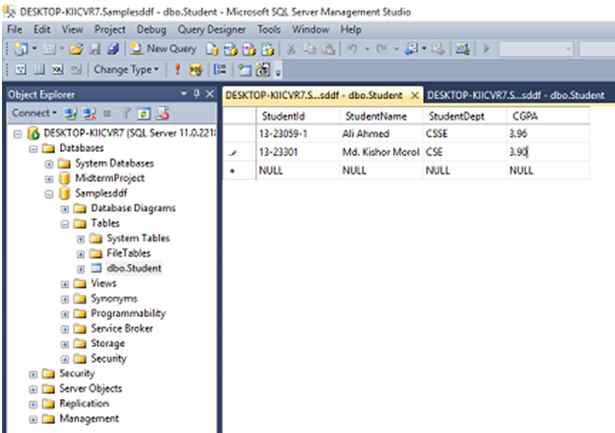Viewport: 615px width, 433px height.
Task: Click the StudentDept column header
Action: [x=464, y=116]
